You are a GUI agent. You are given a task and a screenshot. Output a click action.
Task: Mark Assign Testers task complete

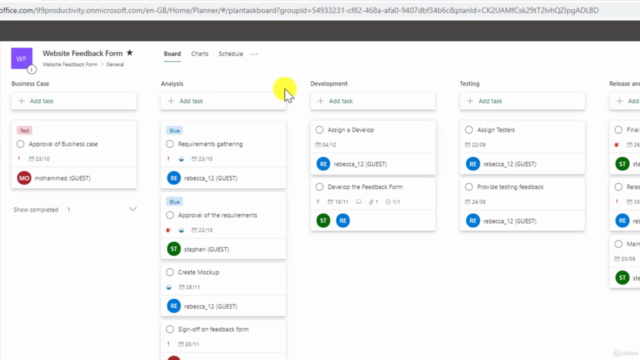coord(469,130)
